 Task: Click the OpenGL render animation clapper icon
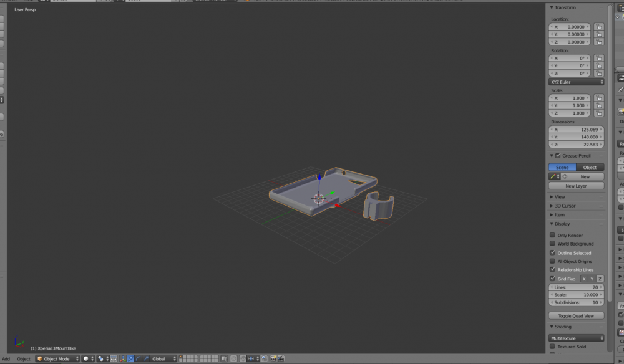click(x=281, y=359)
